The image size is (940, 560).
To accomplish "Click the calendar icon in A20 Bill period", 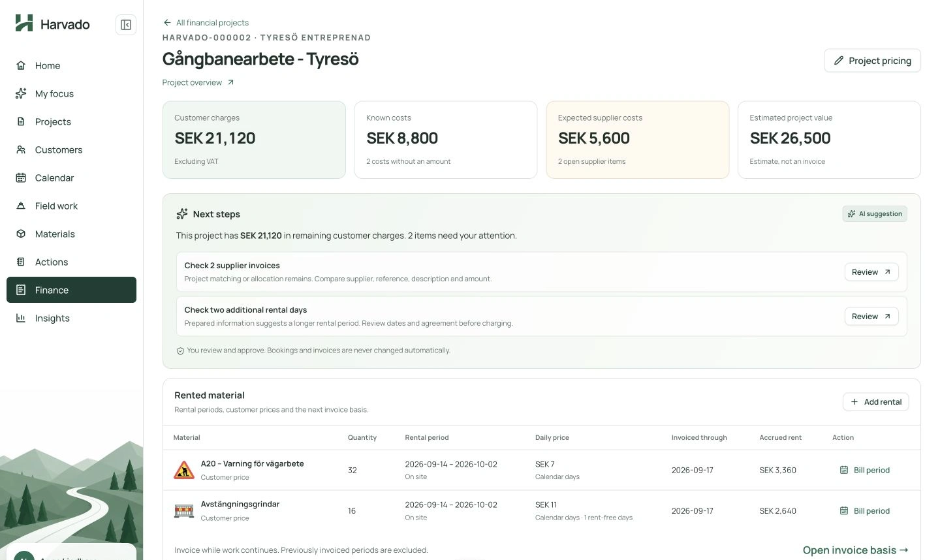I will tap(844, 470).
